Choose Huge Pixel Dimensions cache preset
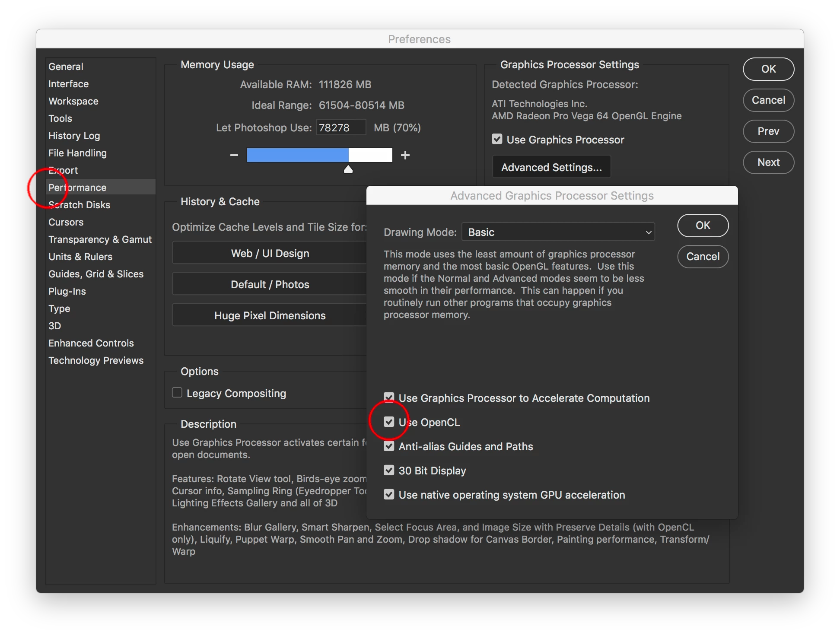 (x=270, y=315)
